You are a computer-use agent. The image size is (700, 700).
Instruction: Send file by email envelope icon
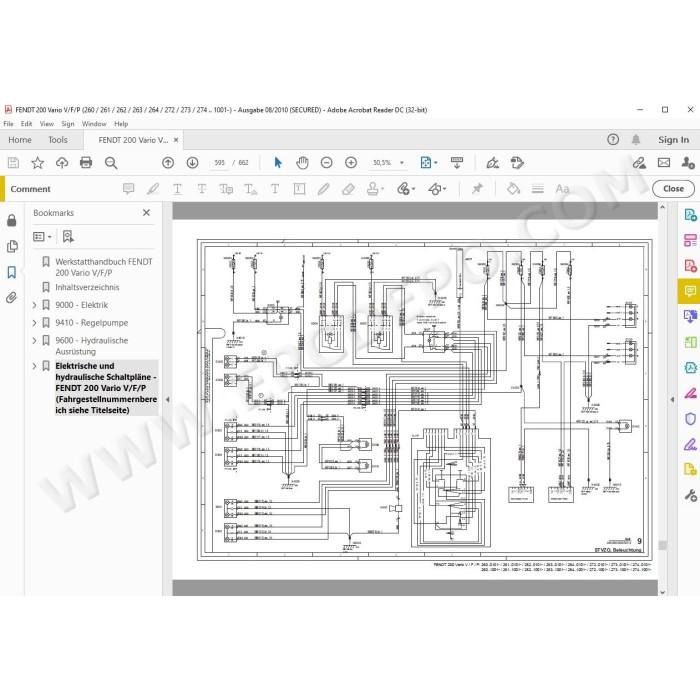[x=664, y=163]
